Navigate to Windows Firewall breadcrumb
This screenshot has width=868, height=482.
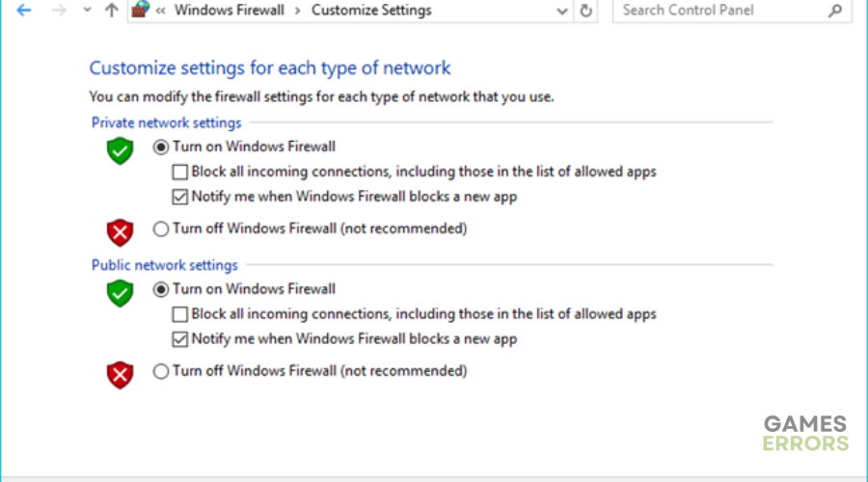click(230, 10)
